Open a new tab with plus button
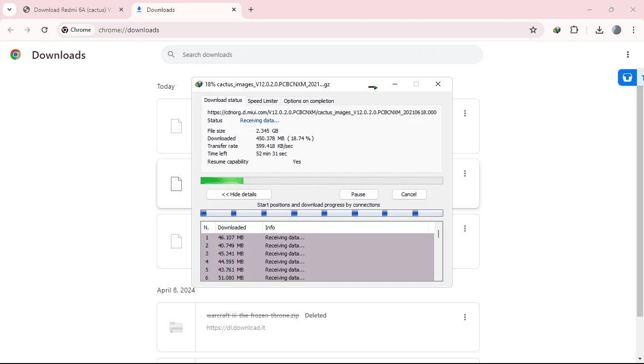 point(251,9)
